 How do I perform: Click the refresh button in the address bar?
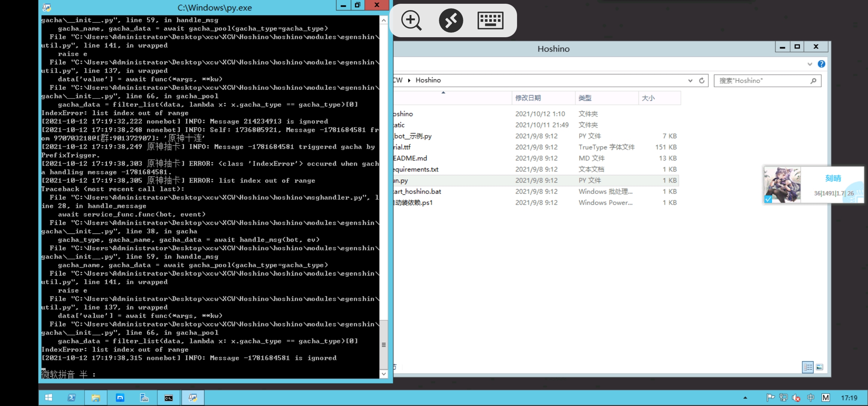click(702, 80)
